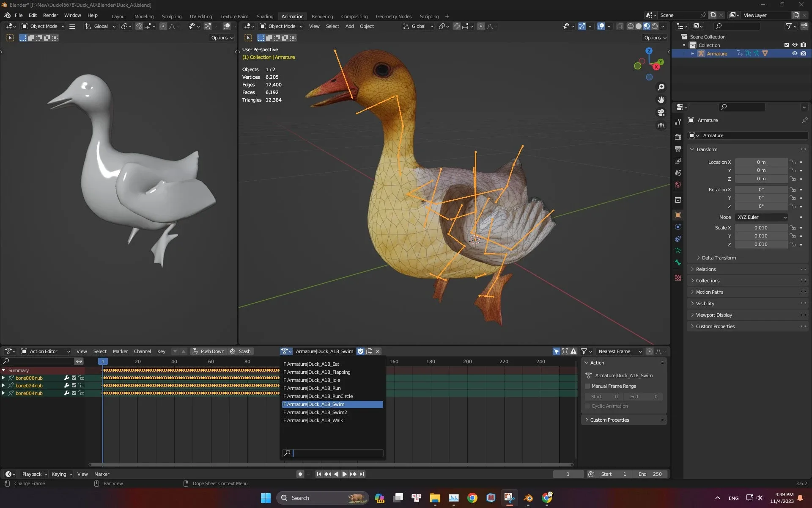812x508 pixels.
Task: Open the Object menu in the viewport header
Action: click(x=367, y=26)
